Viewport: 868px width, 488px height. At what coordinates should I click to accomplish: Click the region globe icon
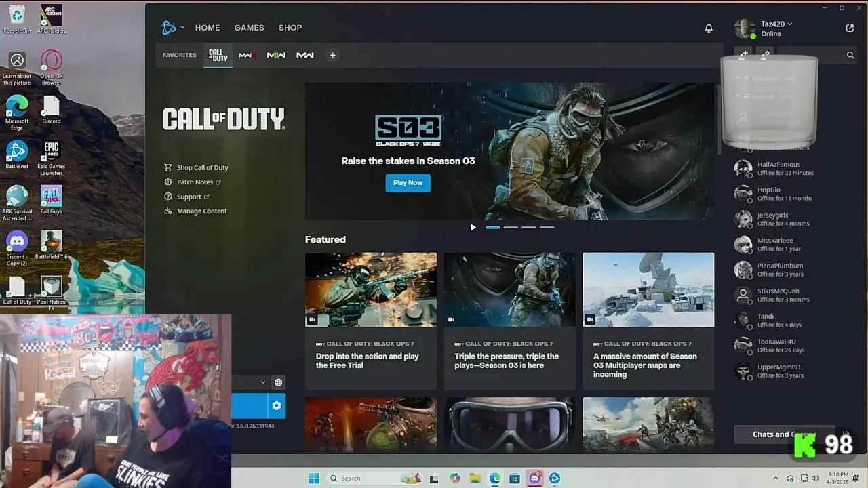[x=278, y=382]
